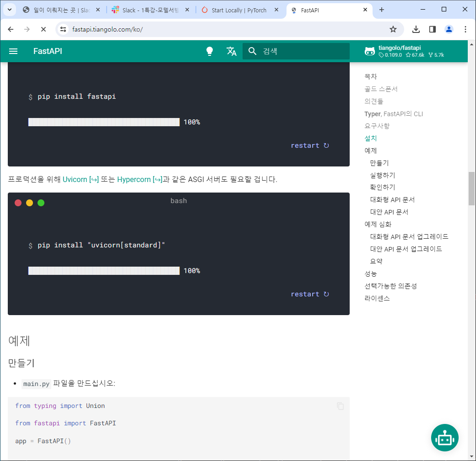The height and width of the screenshot is (461, 476).
Task: Click the scrollbar down arrow
Action: click(x=471, y=456)
